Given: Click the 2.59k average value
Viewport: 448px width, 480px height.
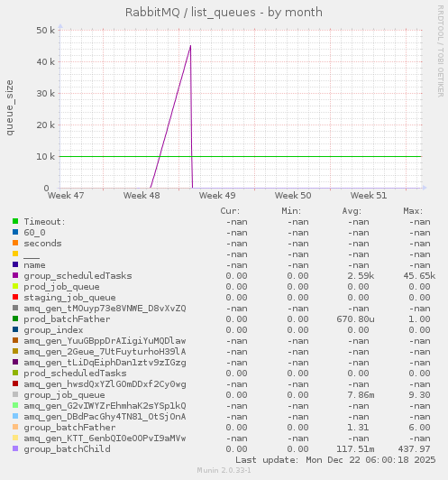Looking at the screenshot, I should coord(361,276).
